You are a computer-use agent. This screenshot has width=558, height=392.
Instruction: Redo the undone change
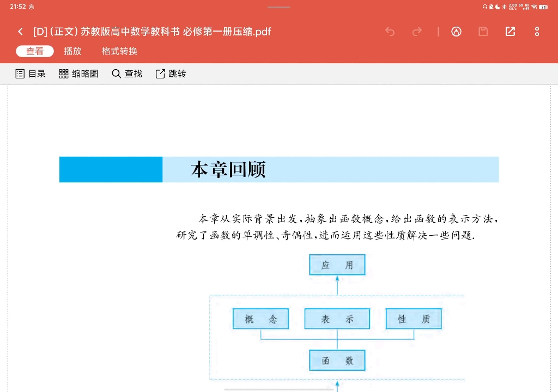tap(417, 32)
